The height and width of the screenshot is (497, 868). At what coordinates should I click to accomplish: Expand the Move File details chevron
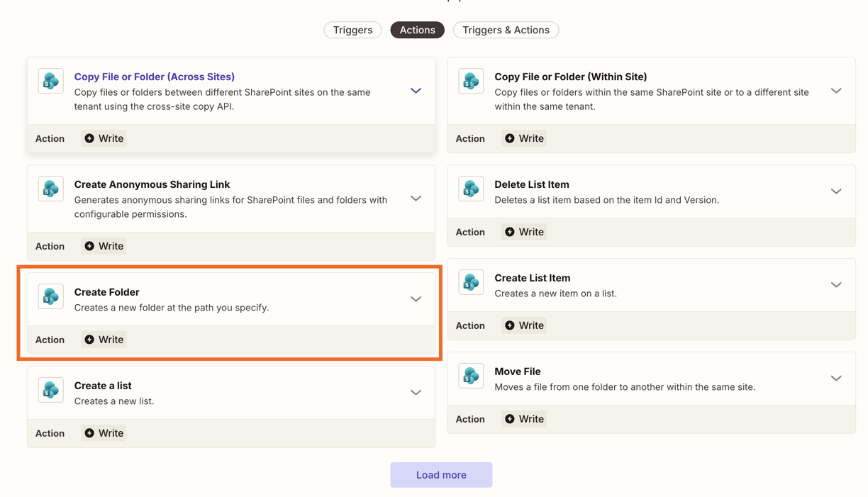coord(836,379)
